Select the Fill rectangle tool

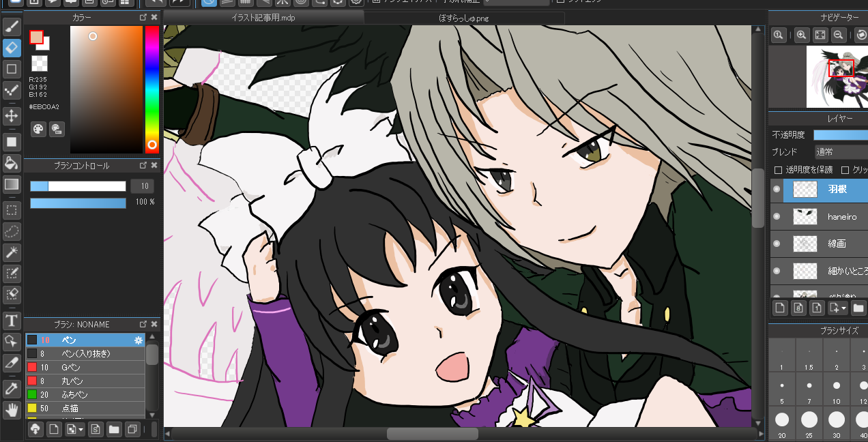pyautogui.click(x=12, y=142)
